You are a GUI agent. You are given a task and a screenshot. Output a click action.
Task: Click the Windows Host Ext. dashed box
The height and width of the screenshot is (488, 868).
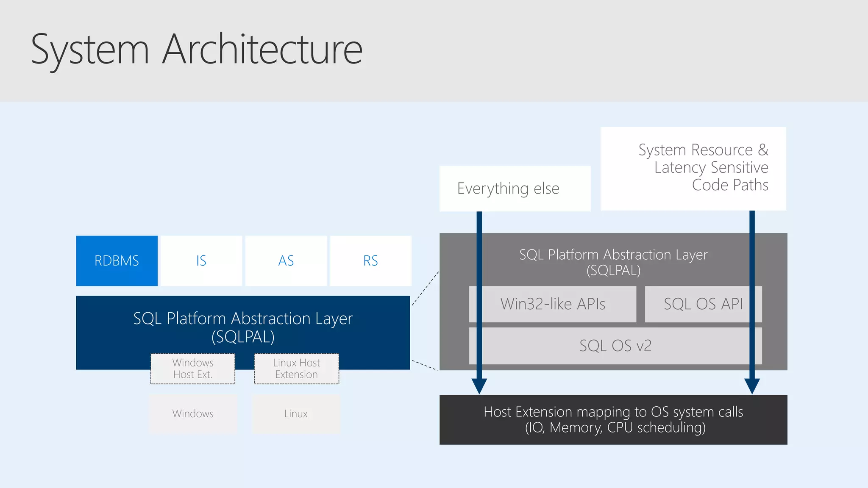tap(193, 369)
